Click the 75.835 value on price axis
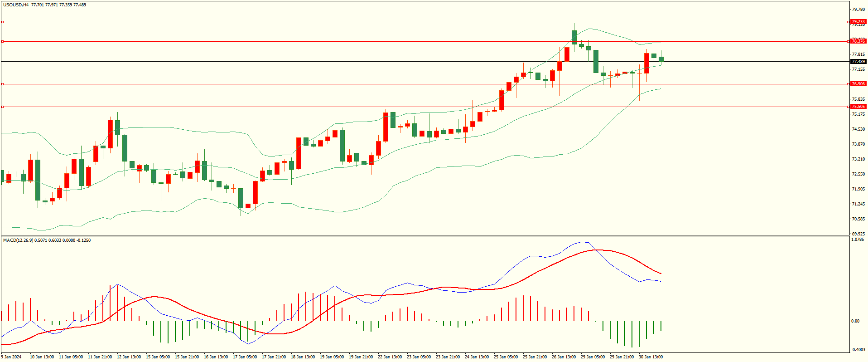The height and width of the screenshot is (362, 868). 858,99
